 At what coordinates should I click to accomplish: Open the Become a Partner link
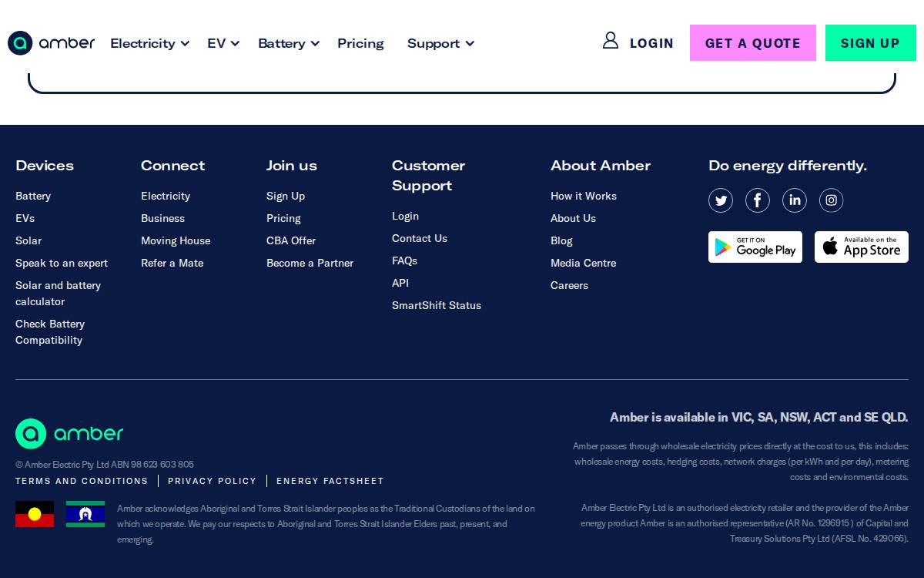click(x=310, y=263)
